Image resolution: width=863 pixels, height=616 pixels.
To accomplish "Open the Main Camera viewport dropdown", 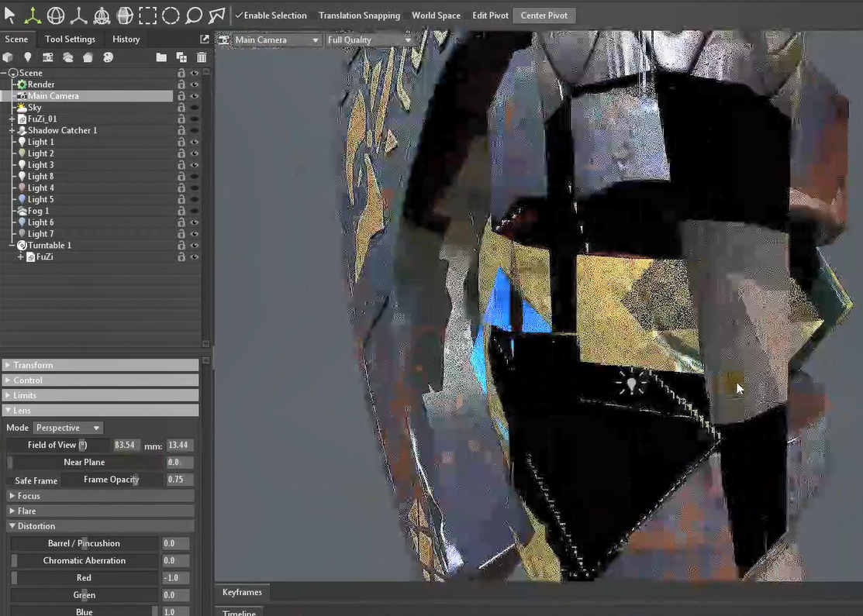I will click(x=316, y=40).
